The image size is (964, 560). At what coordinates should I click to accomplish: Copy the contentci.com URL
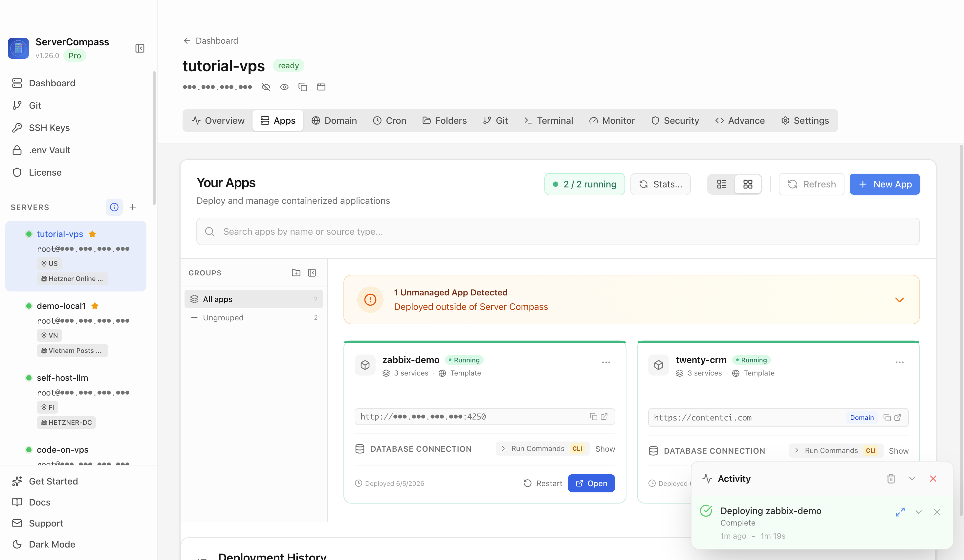pos(887,418)
